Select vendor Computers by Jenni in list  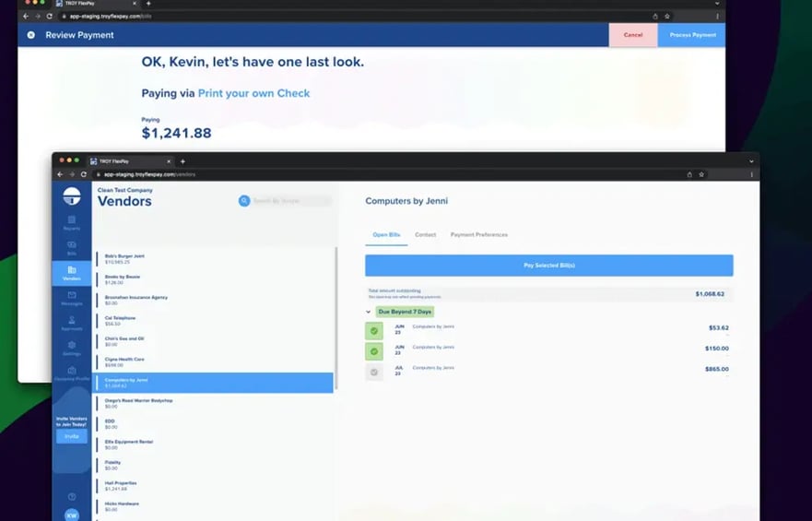click(213, 383)
